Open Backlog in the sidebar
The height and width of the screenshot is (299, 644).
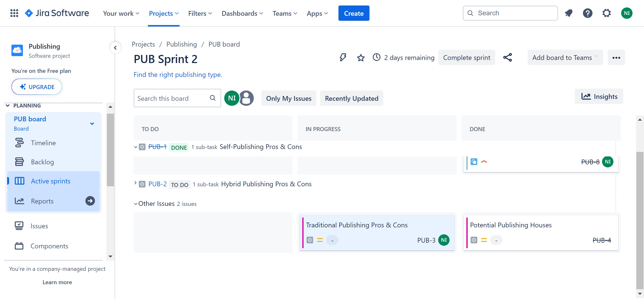coord(42,162)
